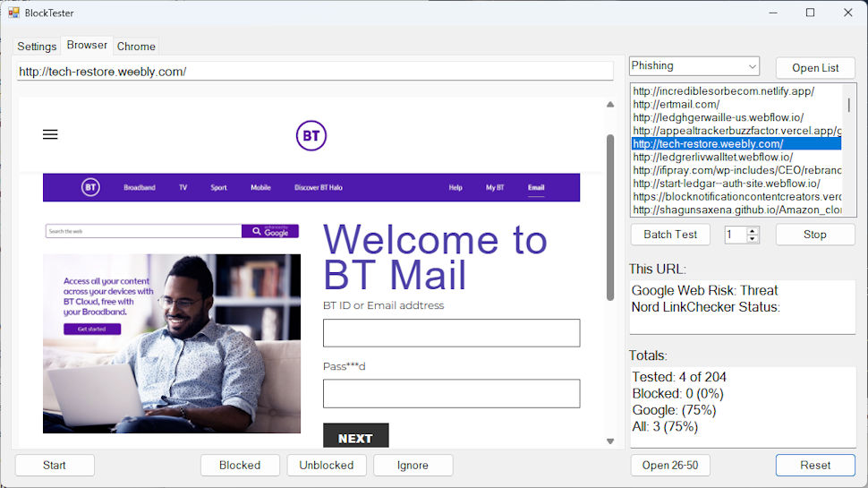Click the Open 26-50 button
This screenshot has height=488, width=868.
click(670, 466)
